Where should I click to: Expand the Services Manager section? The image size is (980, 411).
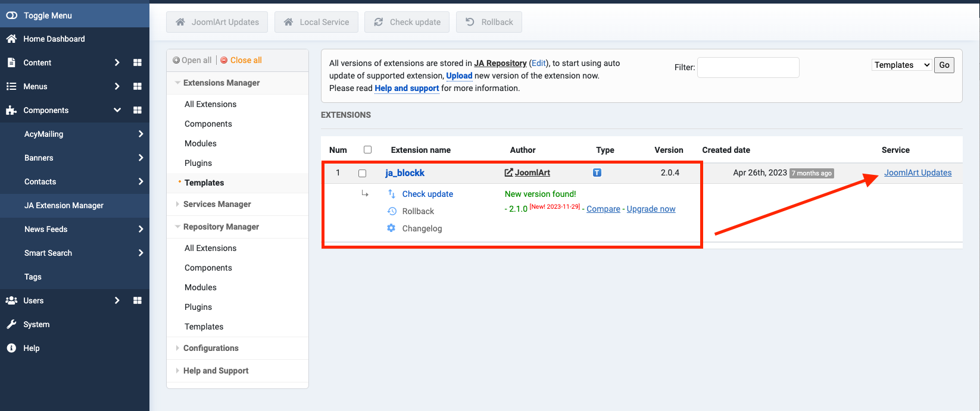[x=217, y=204]
